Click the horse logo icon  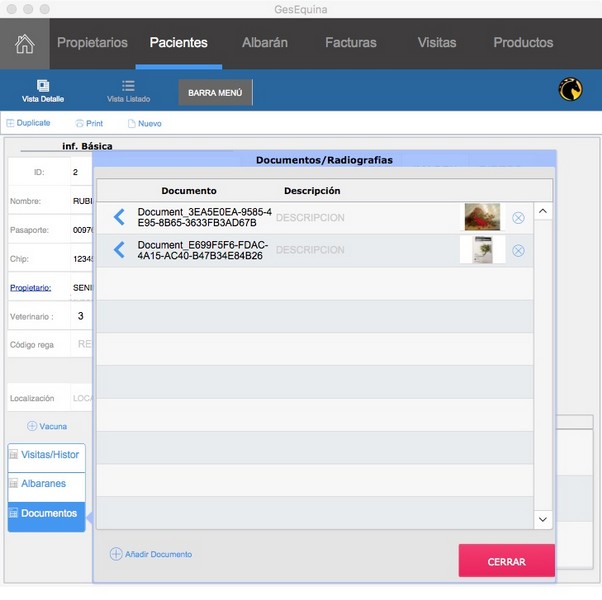(571, 90)
